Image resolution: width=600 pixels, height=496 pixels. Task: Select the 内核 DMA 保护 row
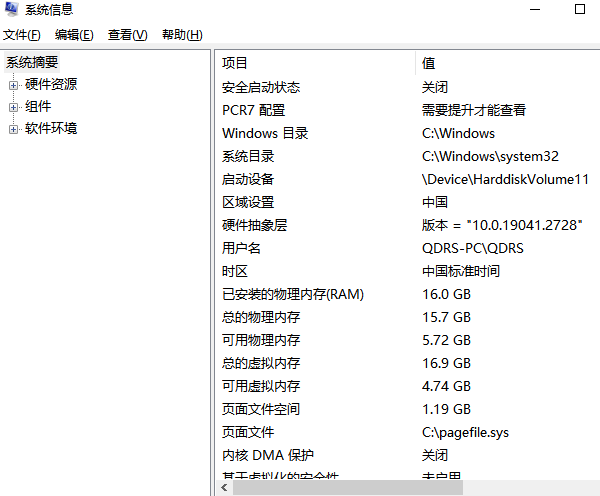(x=408, y=455)
